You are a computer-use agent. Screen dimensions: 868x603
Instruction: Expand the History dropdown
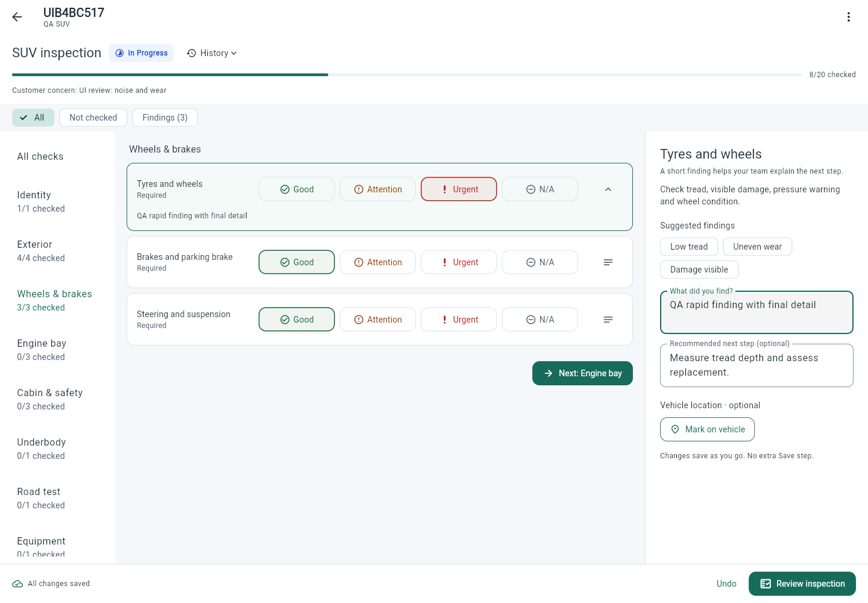212,53
